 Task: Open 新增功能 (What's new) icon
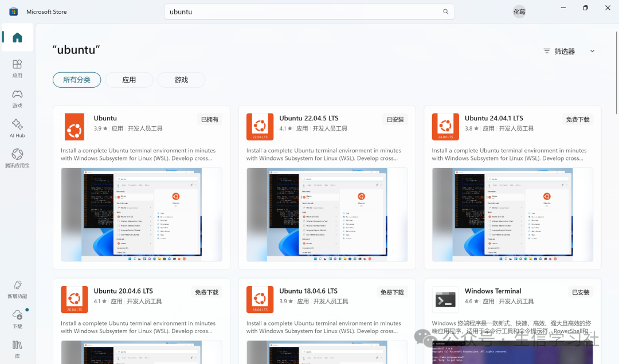[17, 289]
